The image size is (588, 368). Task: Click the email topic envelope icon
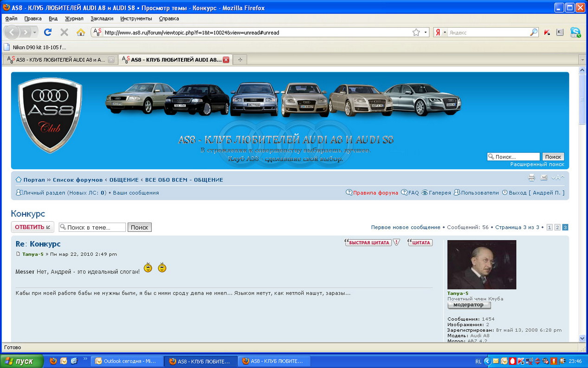tap(543, 177)
